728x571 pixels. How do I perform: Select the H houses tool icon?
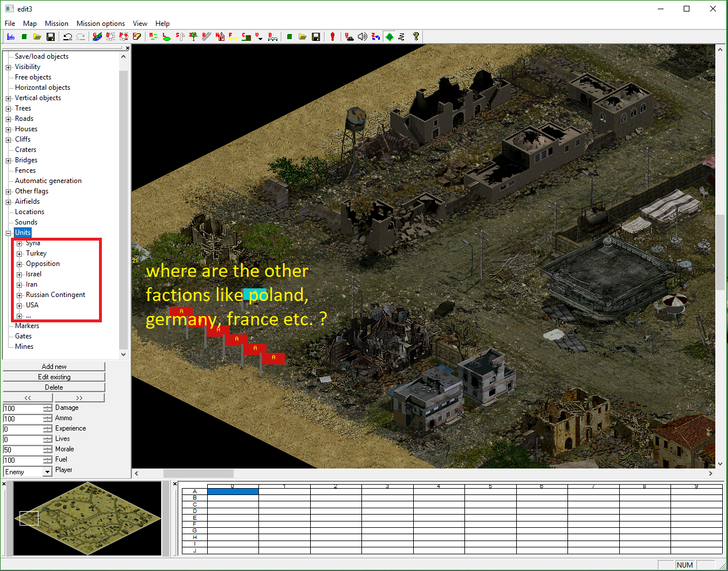point(220,37)
